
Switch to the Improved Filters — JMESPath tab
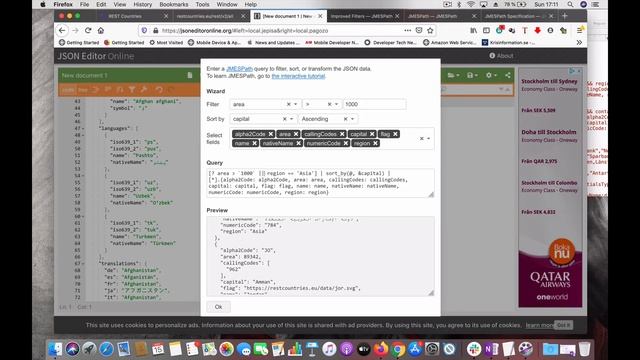coord(364,16)
